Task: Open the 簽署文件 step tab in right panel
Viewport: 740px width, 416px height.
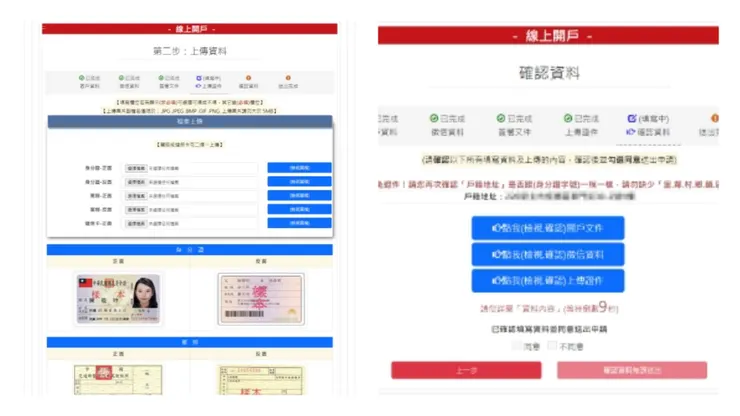Action: [514, 125]
